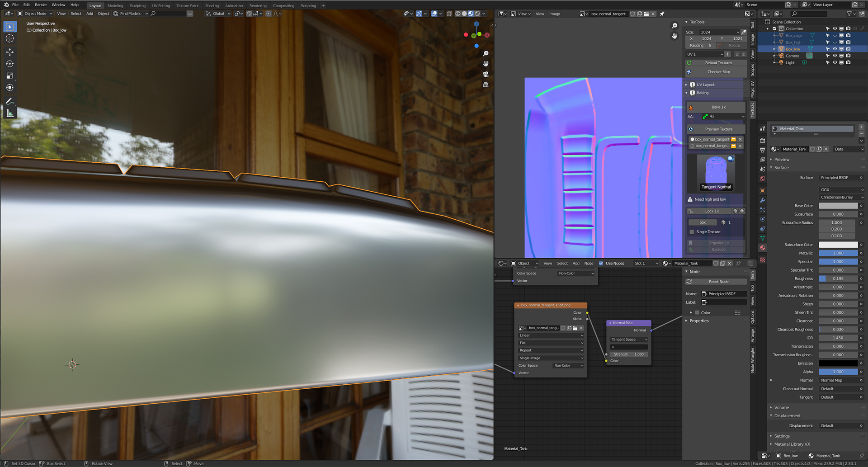Select the Measure tool
This screenshot has width=868, height=467.
[9, 113]
